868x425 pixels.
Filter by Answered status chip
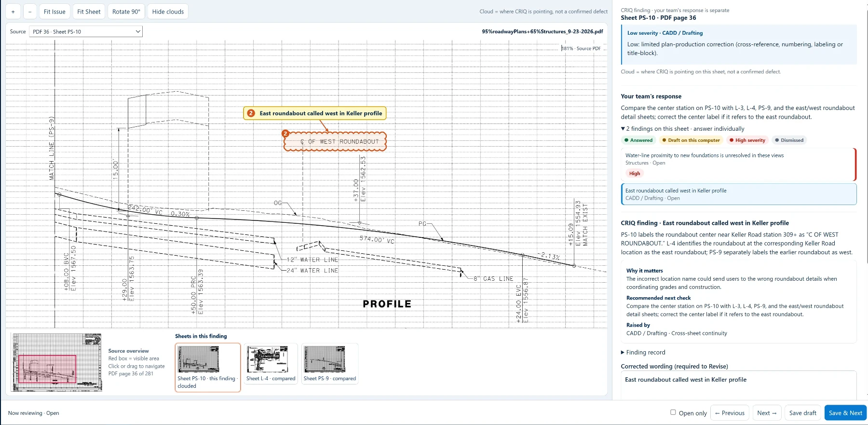[x=638, y=140]
